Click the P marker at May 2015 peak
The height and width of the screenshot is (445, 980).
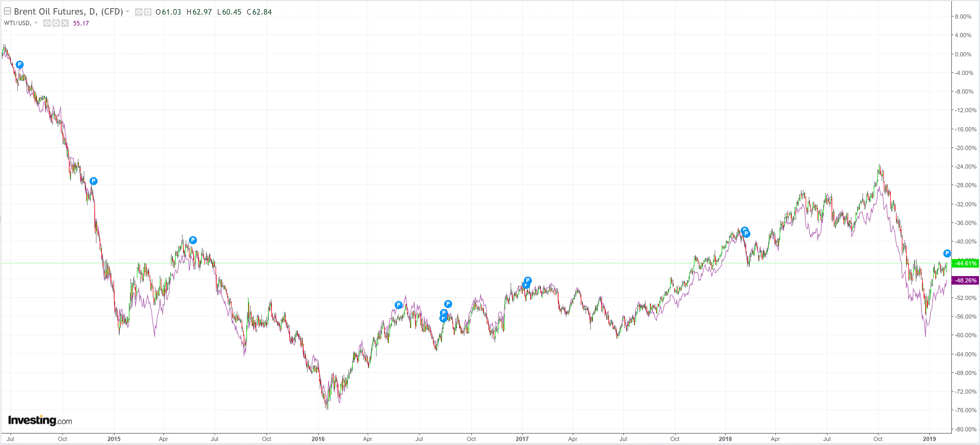[x=193, y=240]
